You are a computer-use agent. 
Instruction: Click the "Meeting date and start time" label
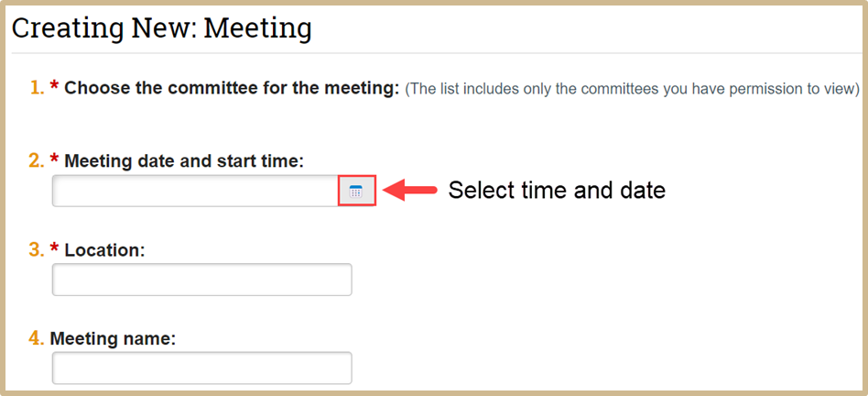(184, 161)
